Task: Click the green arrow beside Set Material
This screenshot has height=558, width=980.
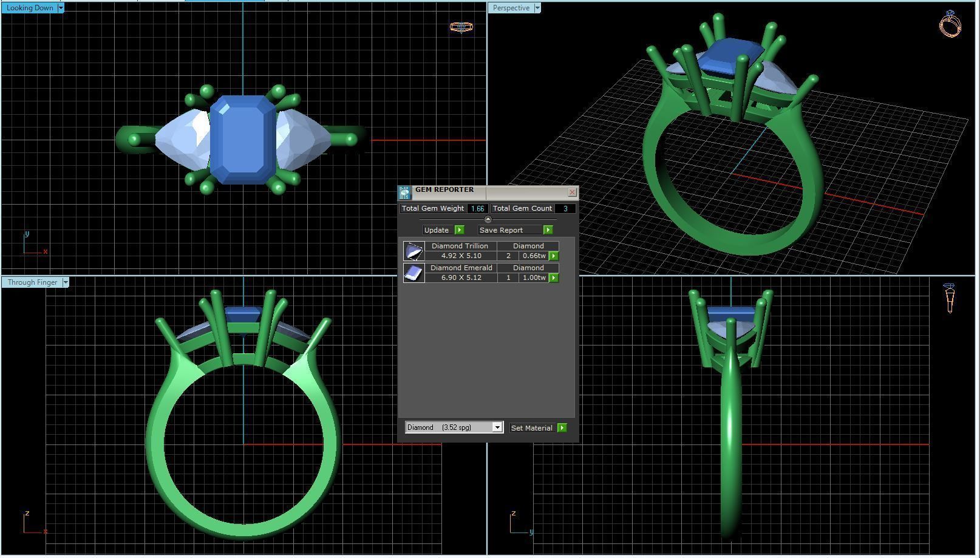Action: (x=562, y=428)
